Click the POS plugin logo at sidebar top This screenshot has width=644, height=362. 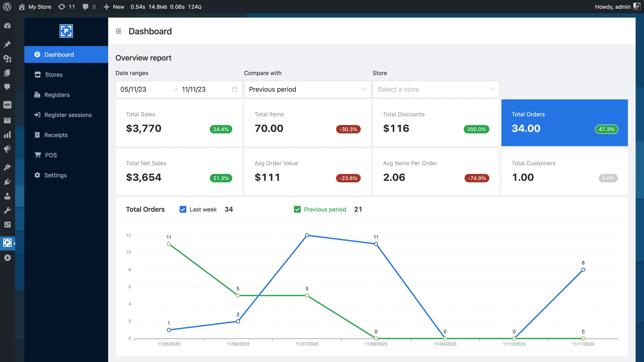pos(66,31)
